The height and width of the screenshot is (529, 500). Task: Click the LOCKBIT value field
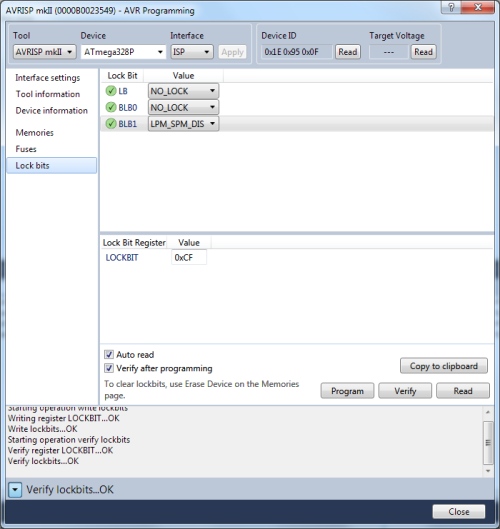[x=189, y=257]
